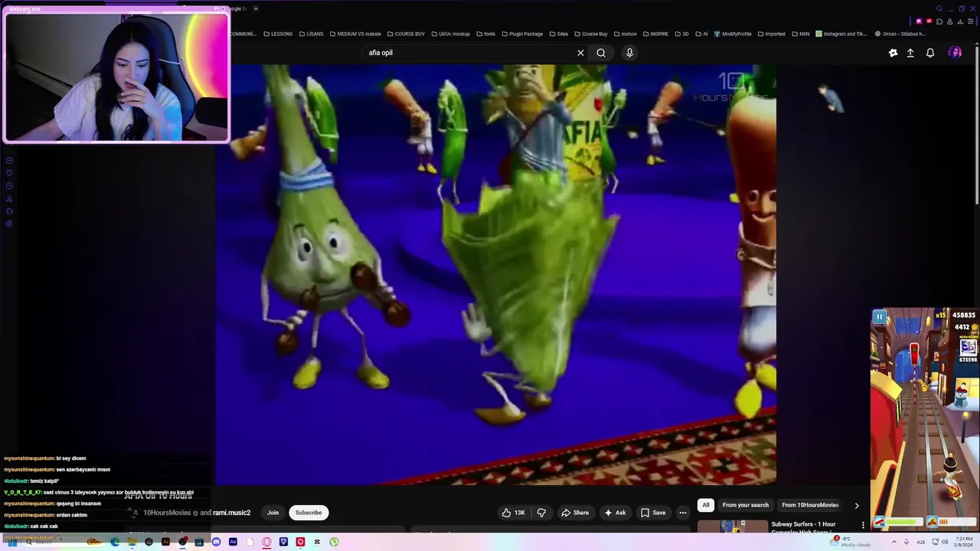Show hidden system tray icons
980x551 pixels.
pyautogui.click(x=893, y=542)
